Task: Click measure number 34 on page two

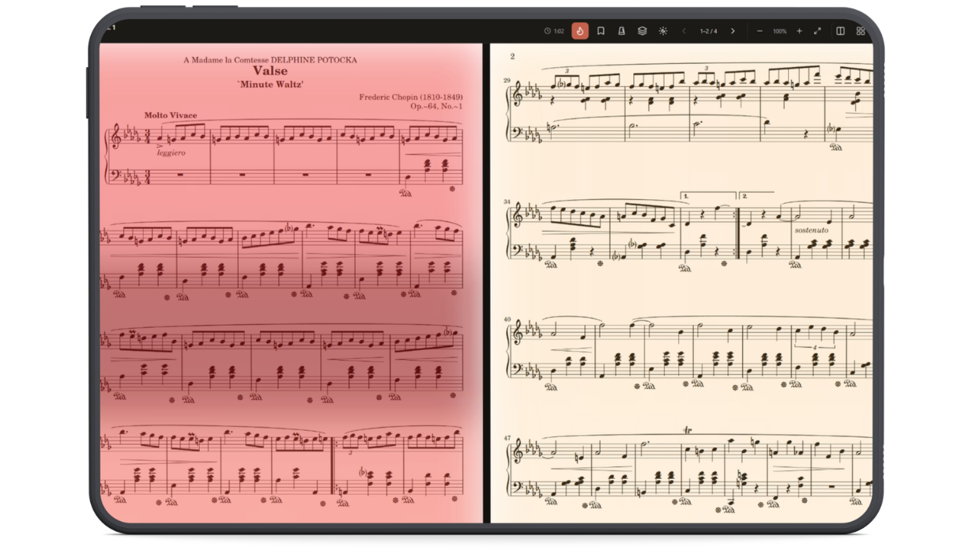Action: [x=507, y=202]
